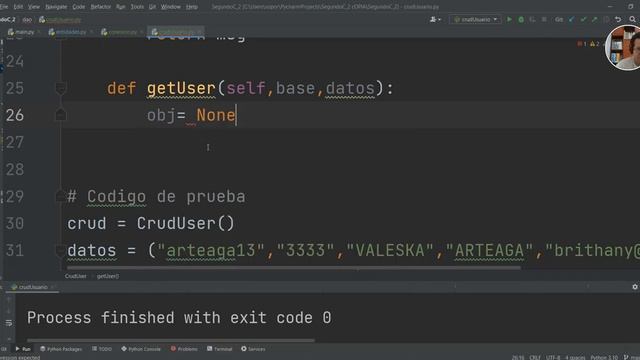Click the getUser() breadcrumb
Viewport: 640px width, 360px height.
click(108, 276)
